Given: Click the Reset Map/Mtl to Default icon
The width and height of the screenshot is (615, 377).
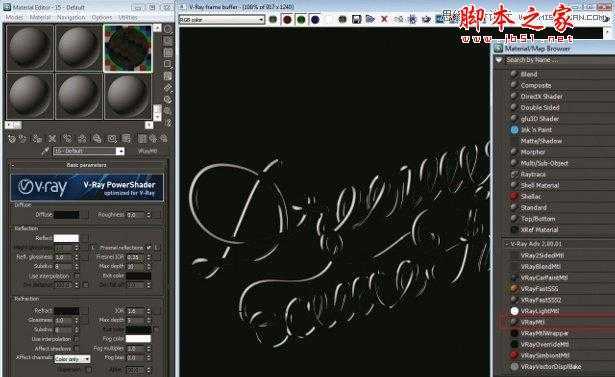Looking at the screenshot, I should 52,138.
